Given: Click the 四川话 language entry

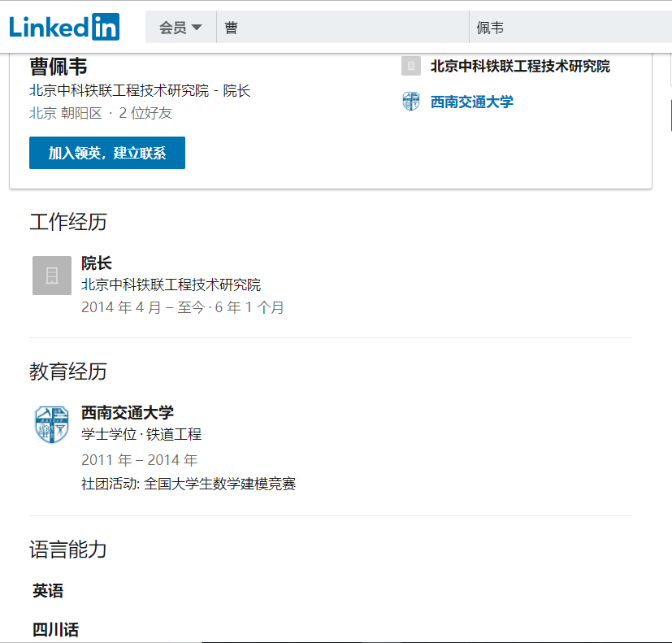Looking at the screenshot, I should click(56, 630).
